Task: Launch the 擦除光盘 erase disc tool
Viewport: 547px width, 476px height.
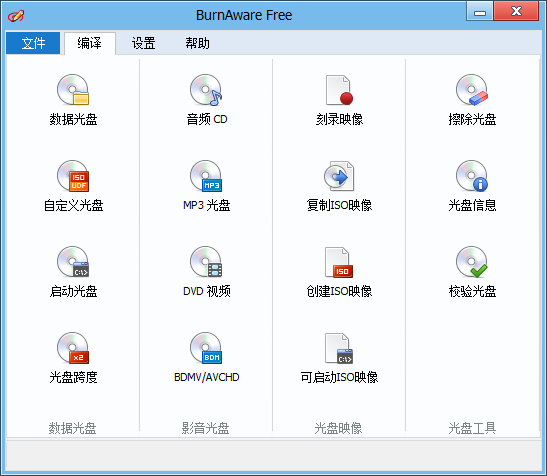Action: (472, 101)
